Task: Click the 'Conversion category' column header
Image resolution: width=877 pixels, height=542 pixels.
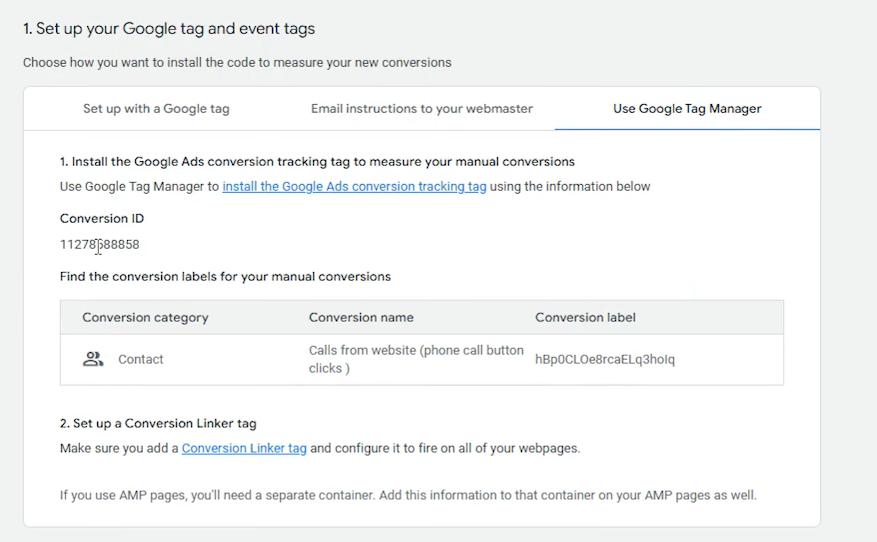Action: [145, 317]
